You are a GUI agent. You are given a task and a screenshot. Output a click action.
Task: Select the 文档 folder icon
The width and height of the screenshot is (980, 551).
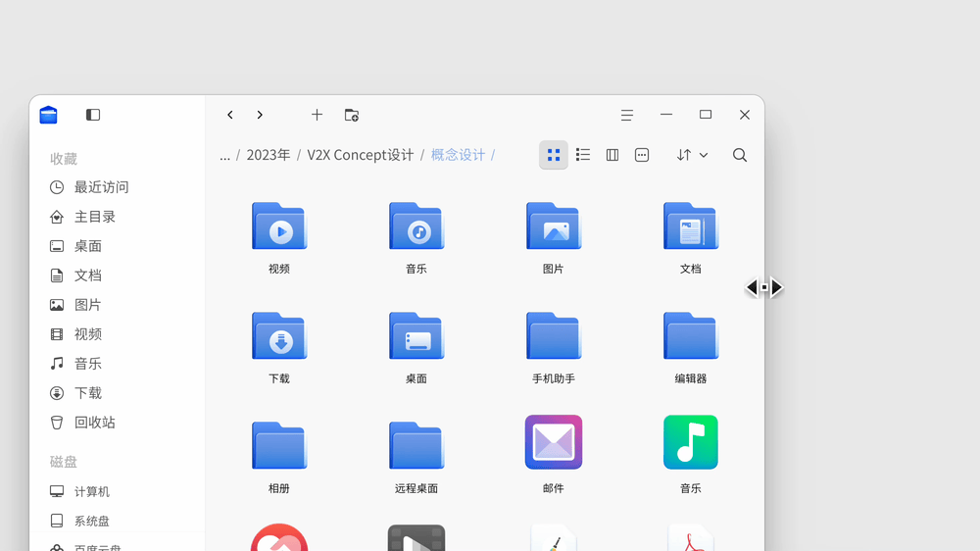tap(691, 225)
